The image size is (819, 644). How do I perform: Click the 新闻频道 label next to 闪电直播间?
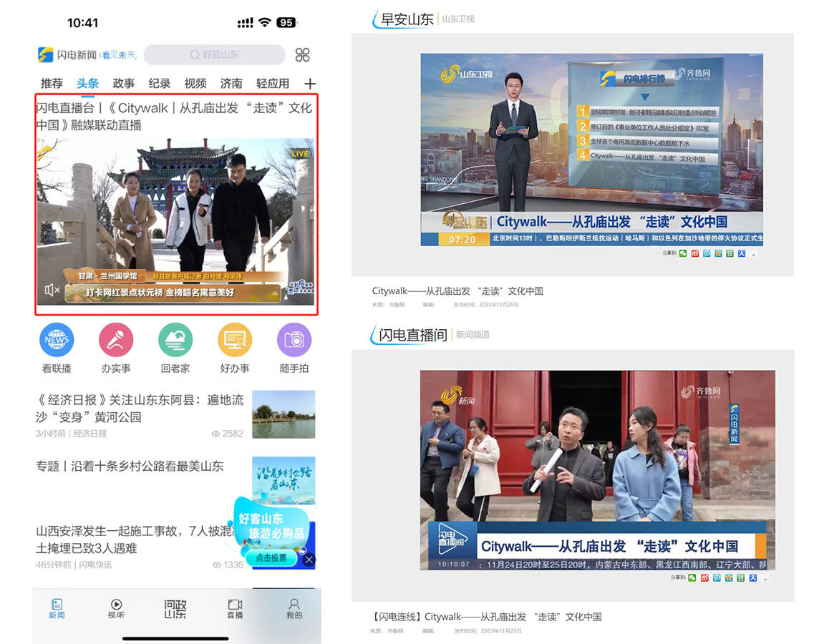point(472,335)
